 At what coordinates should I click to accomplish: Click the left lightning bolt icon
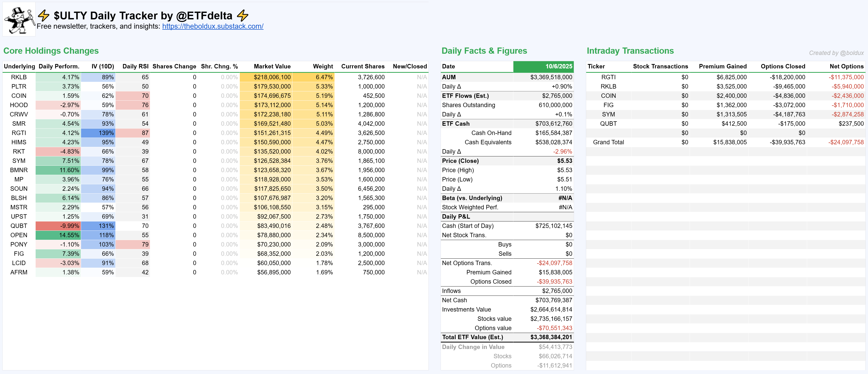point(43,15)
